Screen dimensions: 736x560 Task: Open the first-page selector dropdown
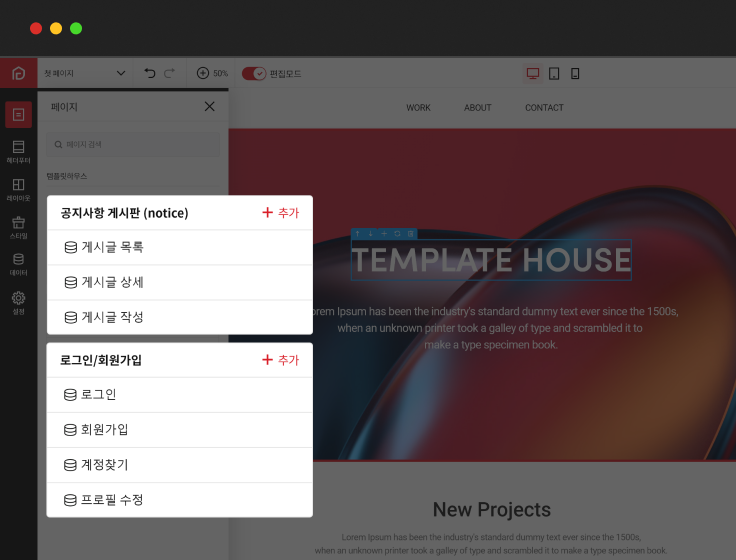click(84, 73)
